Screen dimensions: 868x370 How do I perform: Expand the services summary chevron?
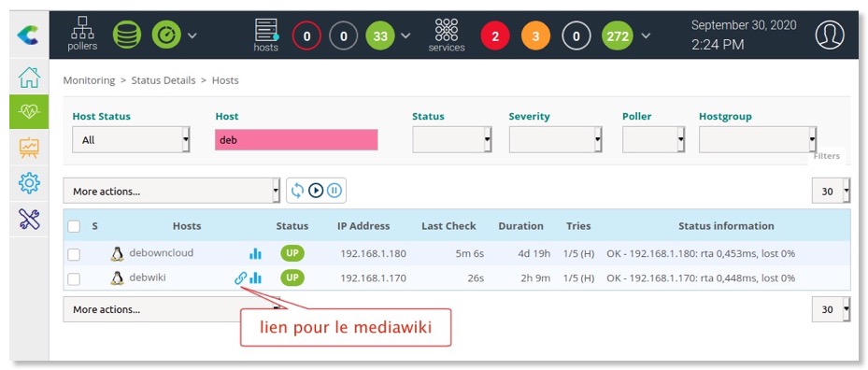coord(646,36)
